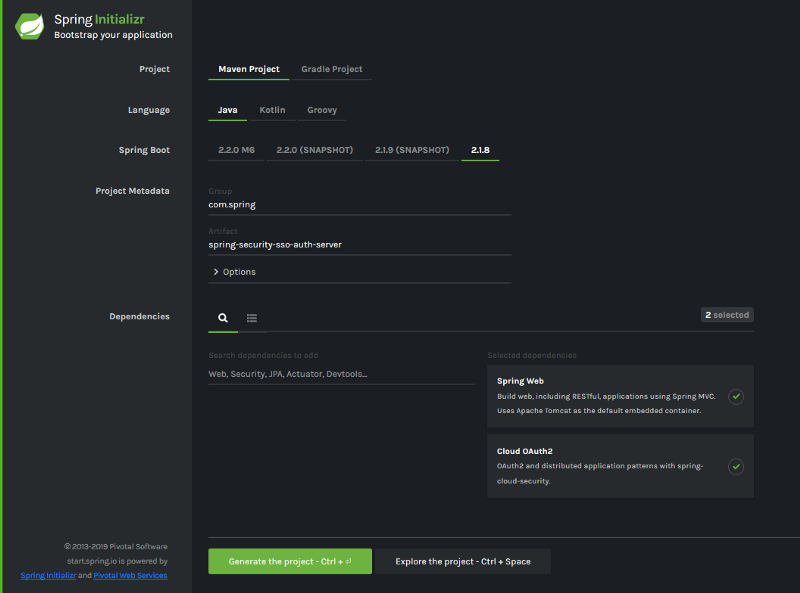Screen dimensions: 800x593
Task: Open the Pivotal Web Services link
Action: [130, 575]
